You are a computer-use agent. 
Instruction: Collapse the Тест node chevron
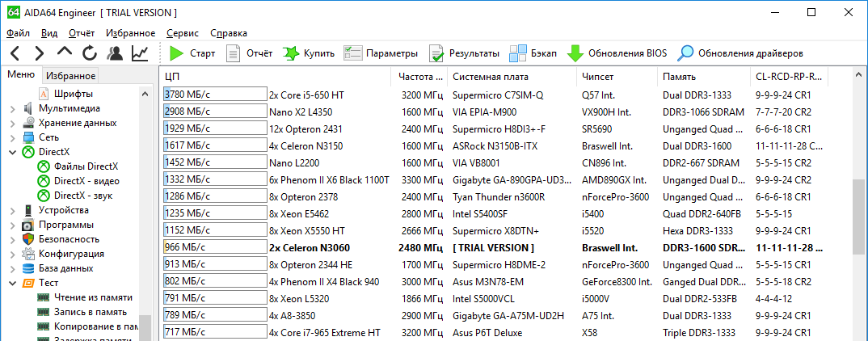[x=13, y=282]
